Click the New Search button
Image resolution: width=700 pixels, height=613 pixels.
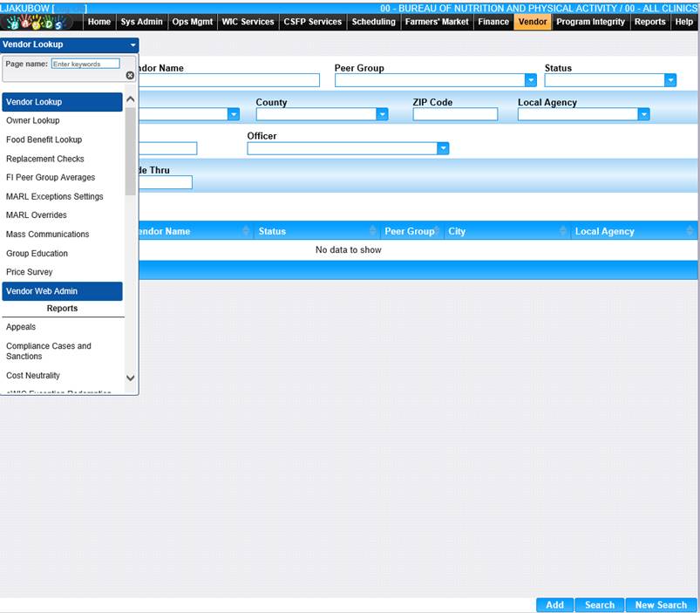[x=661, y=605]
